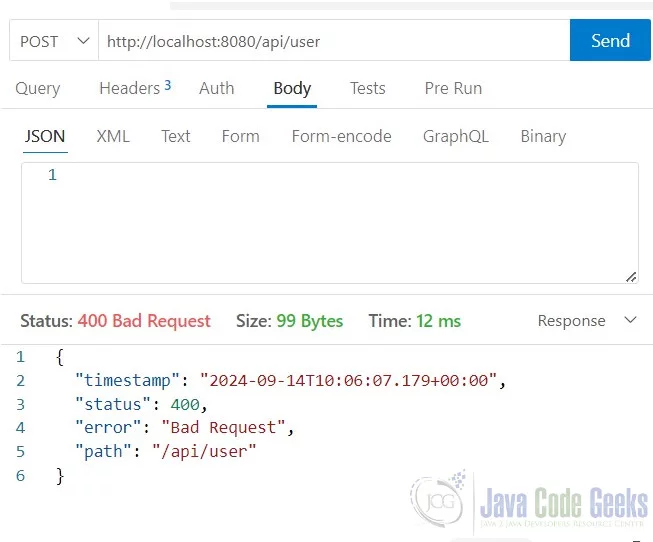The height and width of the screenshot is (542, 653).
Task: Send the request with Send button
Action: click(x=610, y=40)
